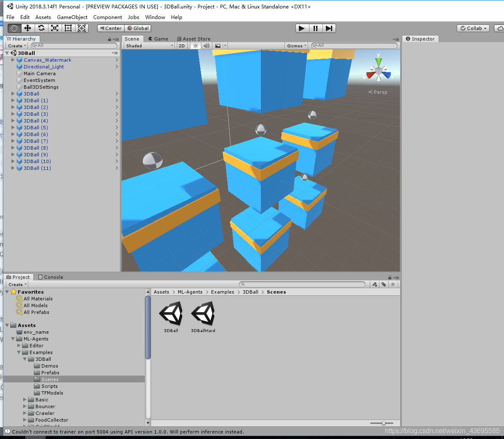The height and width of the screenshot is (439, 504).
Task: Open the Jobs menu
Action: point(133,17)
